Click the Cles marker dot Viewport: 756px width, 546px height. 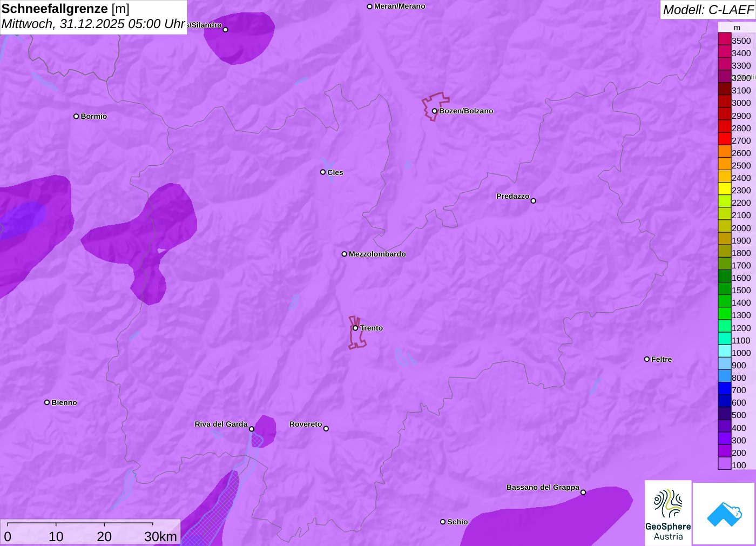(323, 172)
